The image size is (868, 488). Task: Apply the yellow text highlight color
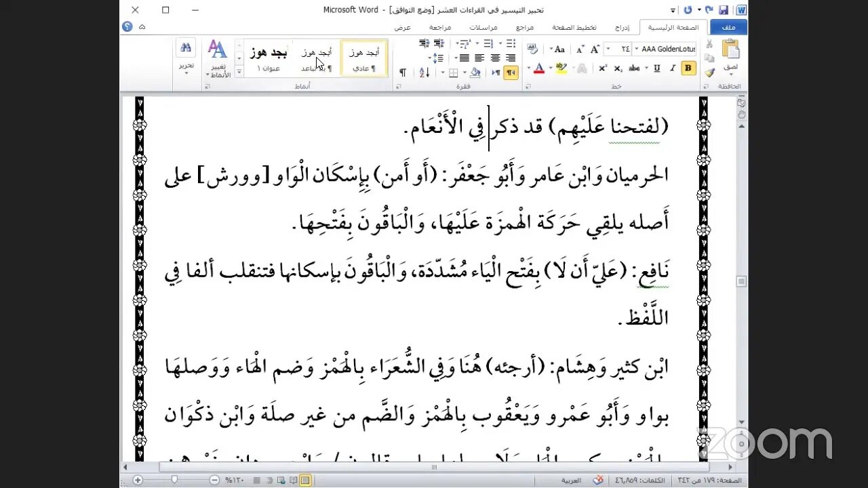561,68
